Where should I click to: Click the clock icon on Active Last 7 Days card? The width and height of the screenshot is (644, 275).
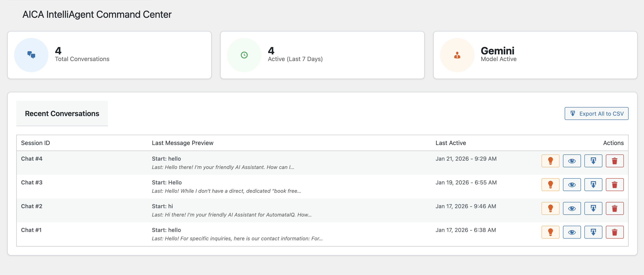click(x=244, y=55)
